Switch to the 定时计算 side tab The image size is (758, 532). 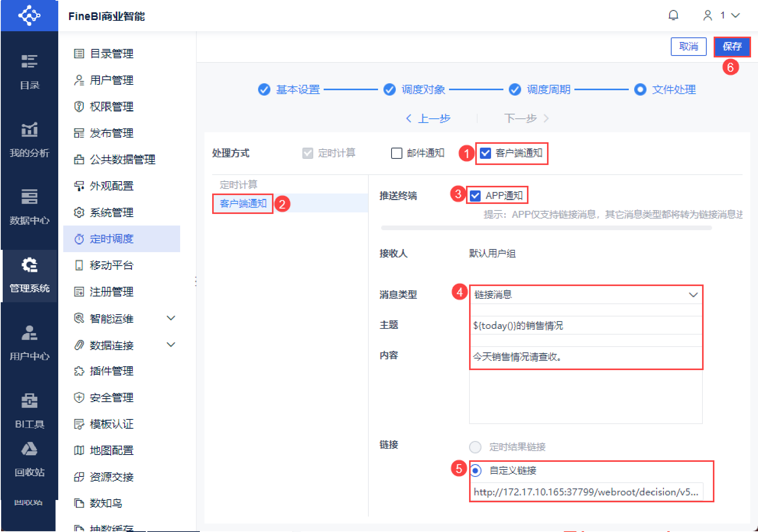pyautogui.click(x=238, y=185)
